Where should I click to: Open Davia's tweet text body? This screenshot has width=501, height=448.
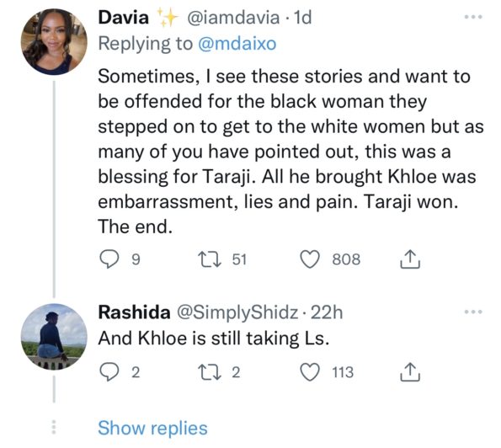290,152
